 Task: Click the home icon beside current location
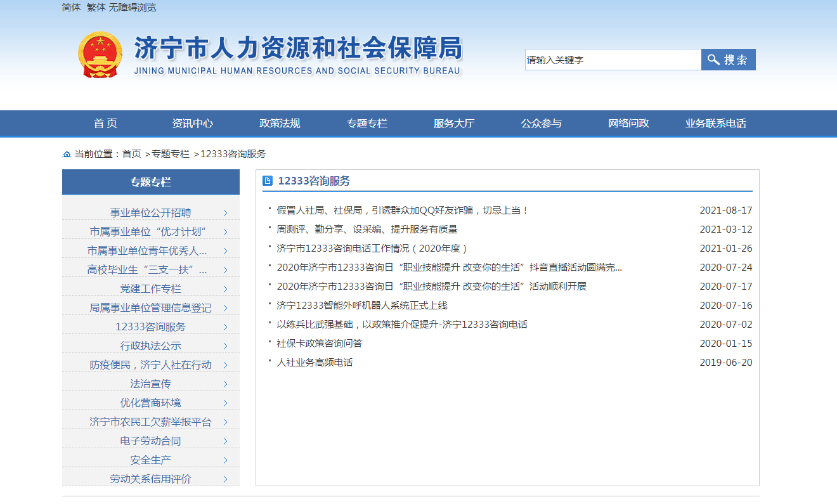(x=67, y=154)
